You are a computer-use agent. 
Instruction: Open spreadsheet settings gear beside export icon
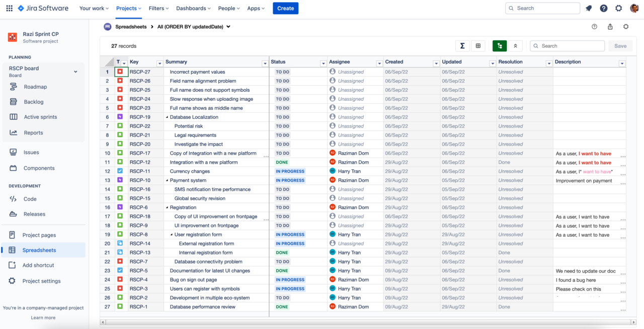pyautogui.click(x=625, y=26)
